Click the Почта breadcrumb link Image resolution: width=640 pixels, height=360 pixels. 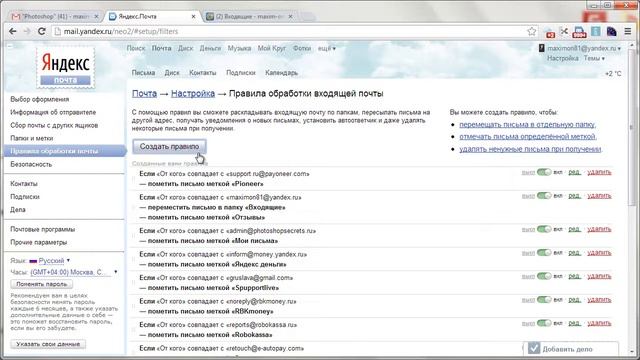coord(144,93)
